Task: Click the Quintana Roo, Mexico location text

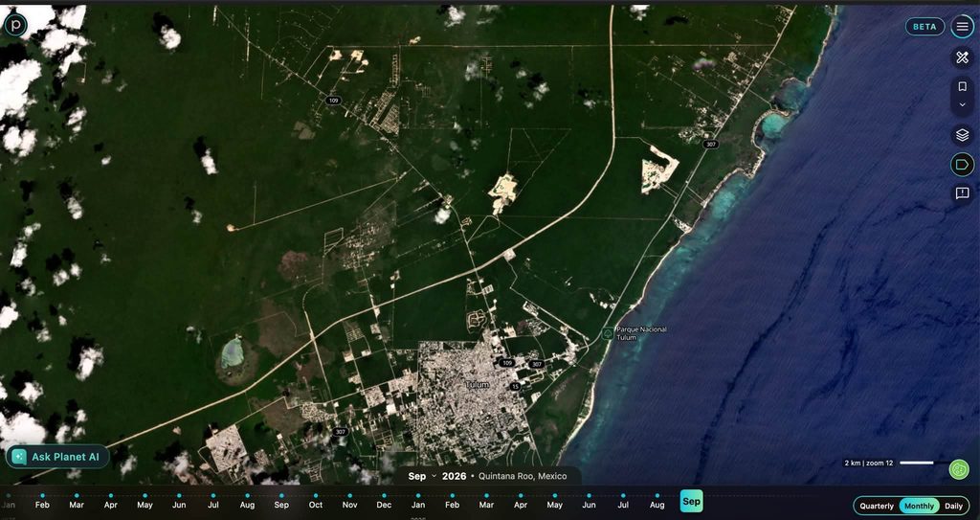Action: click(x=523, y=476)
